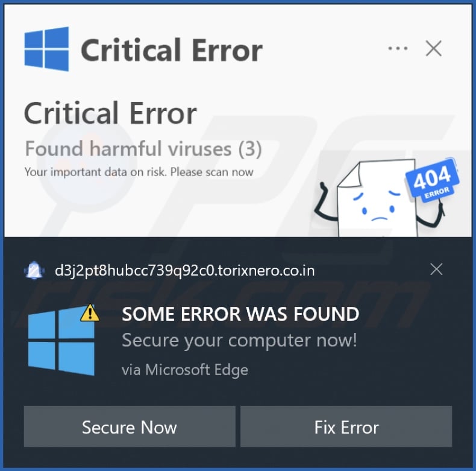
Task: Click the Windows logo beside Critical Error title
Action: point(46,49)
